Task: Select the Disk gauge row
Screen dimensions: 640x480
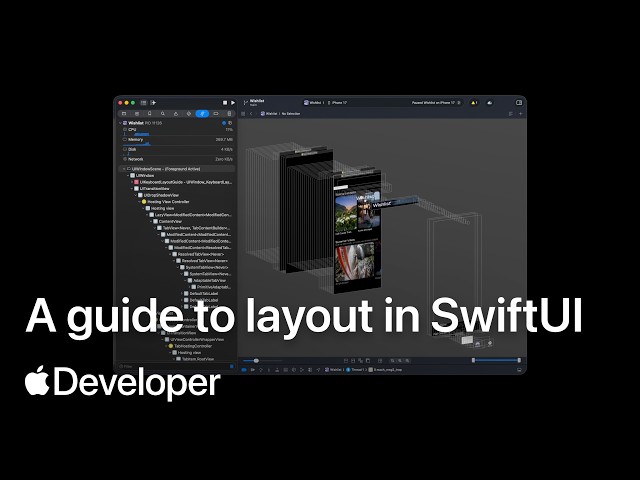Action: [x=178, y=149]
